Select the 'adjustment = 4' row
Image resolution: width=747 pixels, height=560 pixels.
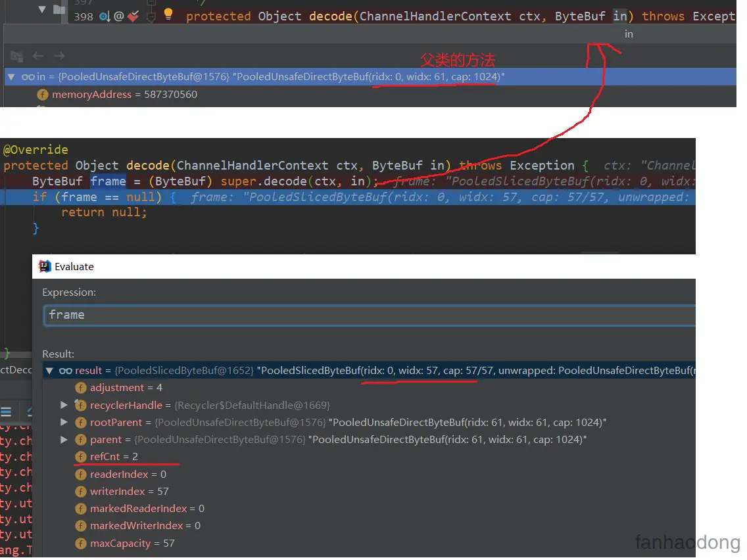pyautogui.click(x=369, y=388)
